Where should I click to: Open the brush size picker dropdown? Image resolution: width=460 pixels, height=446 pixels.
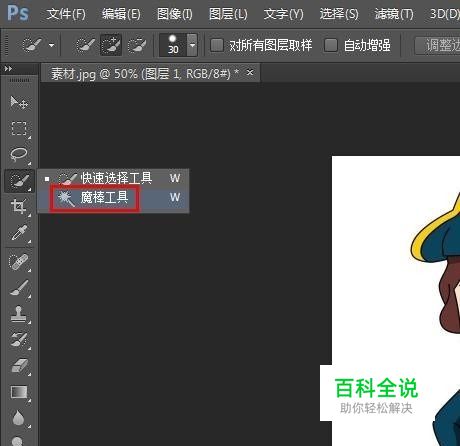[x=192, y=45]
